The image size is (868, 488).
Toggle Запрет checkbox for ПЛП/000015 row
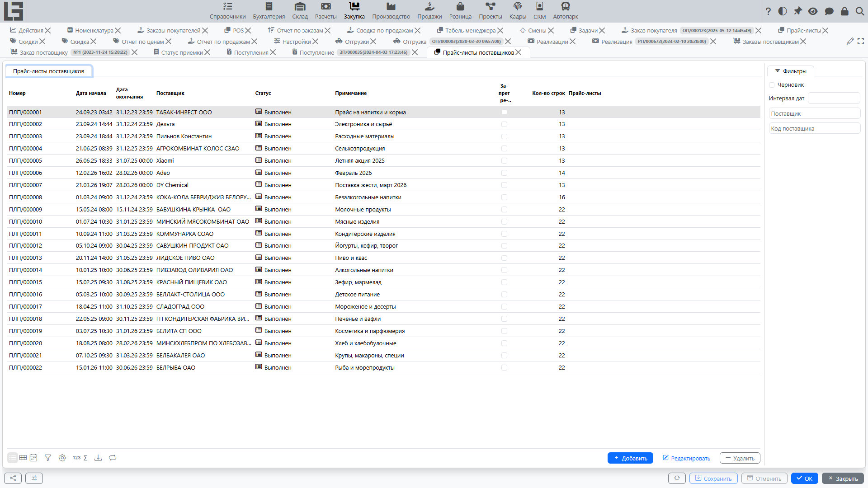coord(504,282)
